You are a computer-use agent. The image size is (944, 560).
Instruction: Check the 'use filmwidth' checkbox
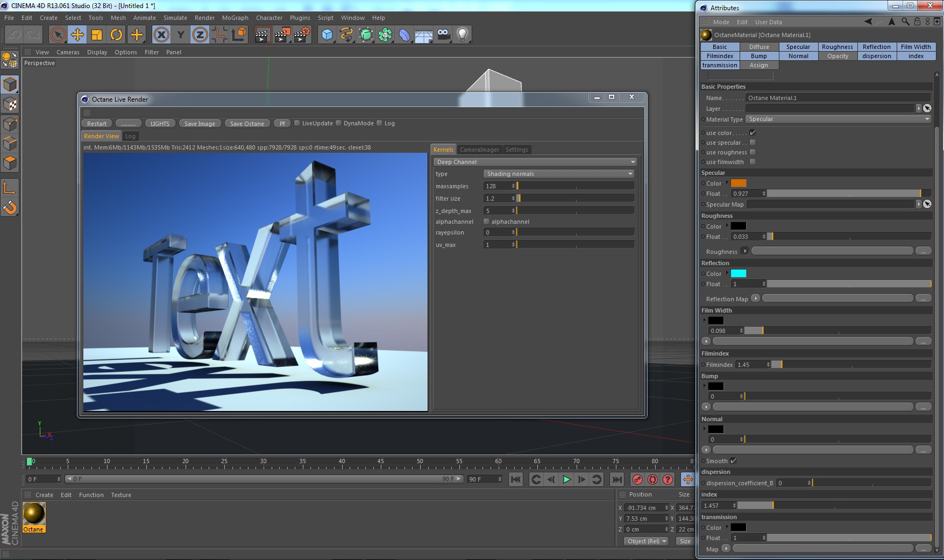pos(753,162)
